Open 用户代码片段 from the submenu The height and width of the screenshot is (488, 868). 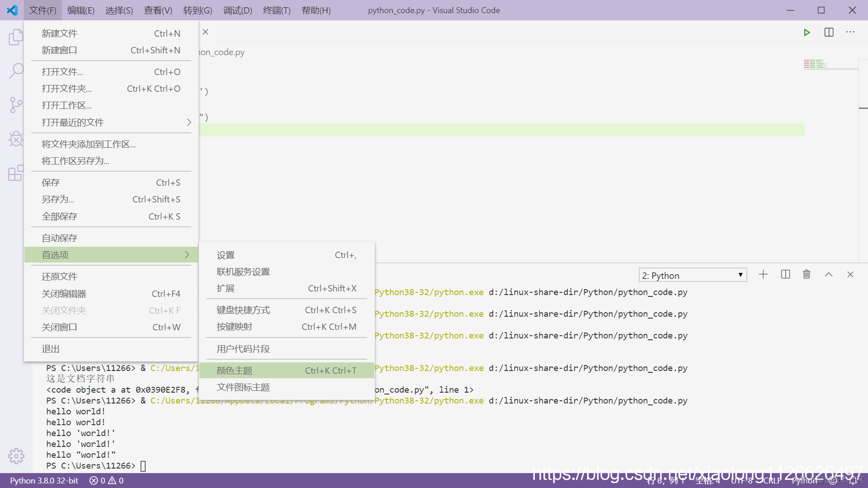(x=287, y=349)
